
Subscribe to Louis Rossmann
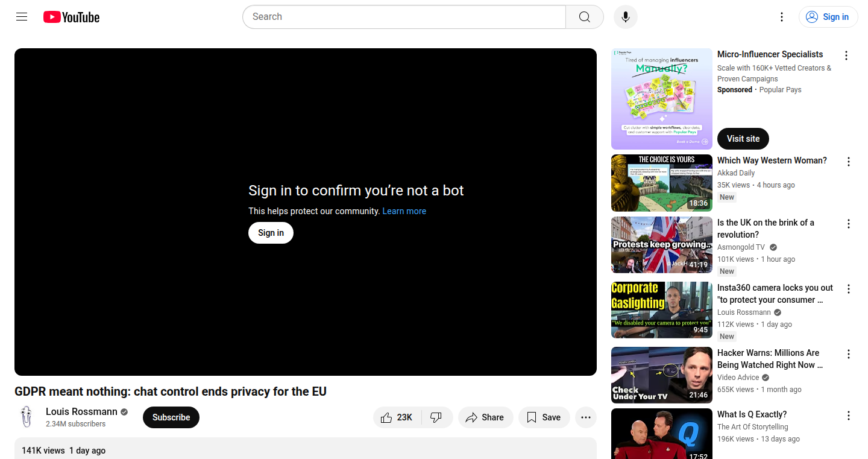171,417
